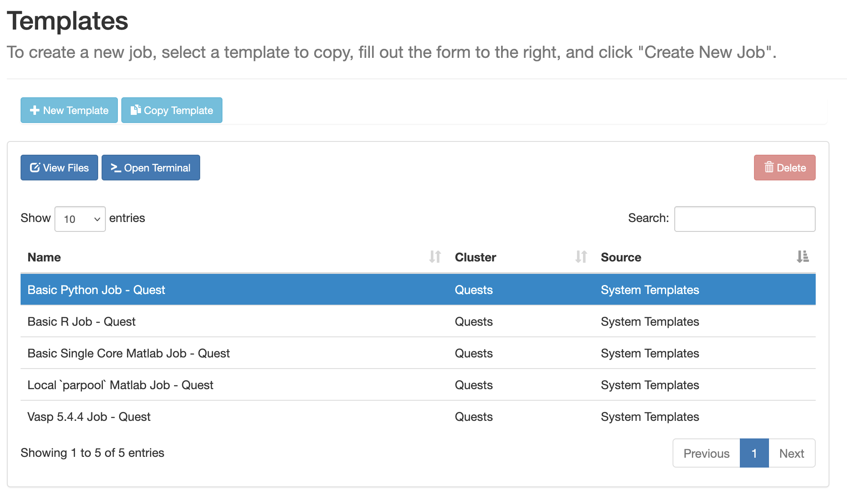This screenshot has width=847, height=504.
Task: Click the trash icon on Delete button
Action: coord(769,167)
